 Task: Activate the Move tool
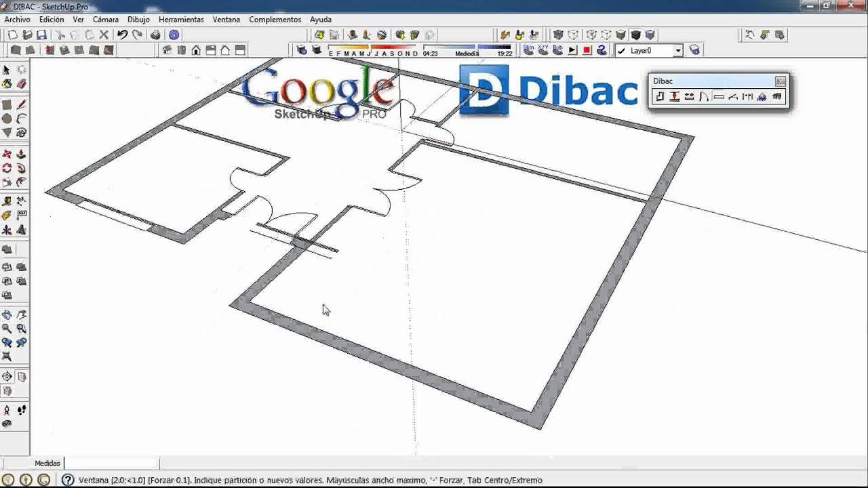(x=7, y=154)
